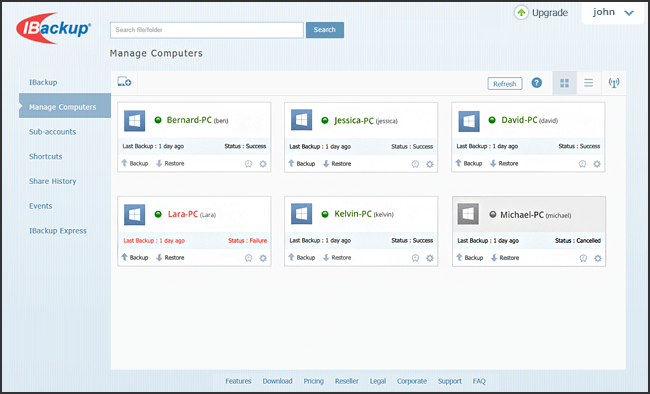This screenshot has width=650, height=394.
Task: Open the FAQ footer link
Action: 479,381
